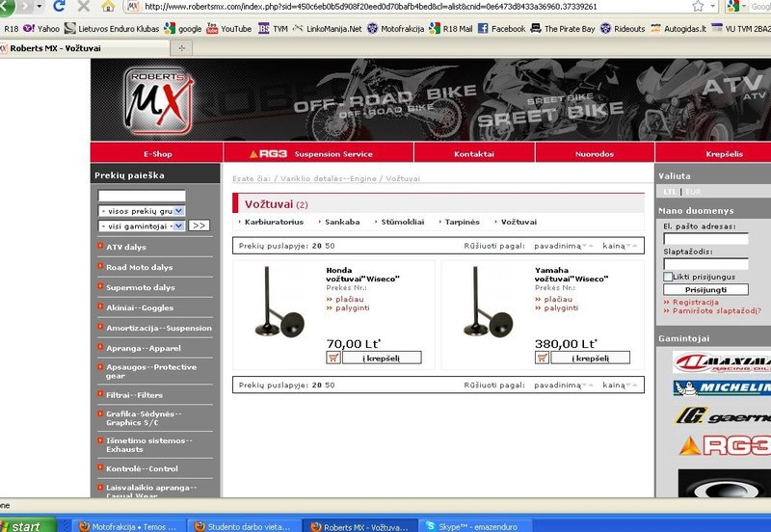Click the Michelin manufacturer logo
This screenshot has height=532, width=771.
click(x=721, y=388)
